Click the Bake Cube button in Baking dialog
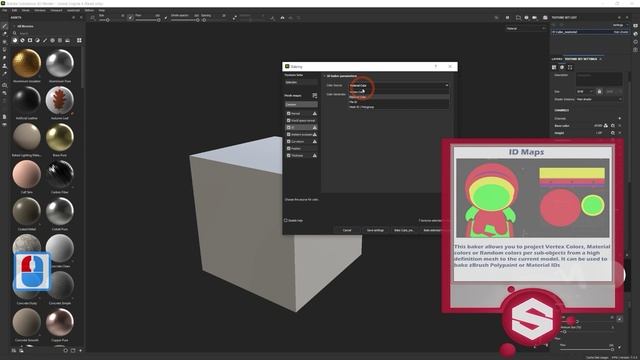Screen dimensions: 640x360 point(403,230)
